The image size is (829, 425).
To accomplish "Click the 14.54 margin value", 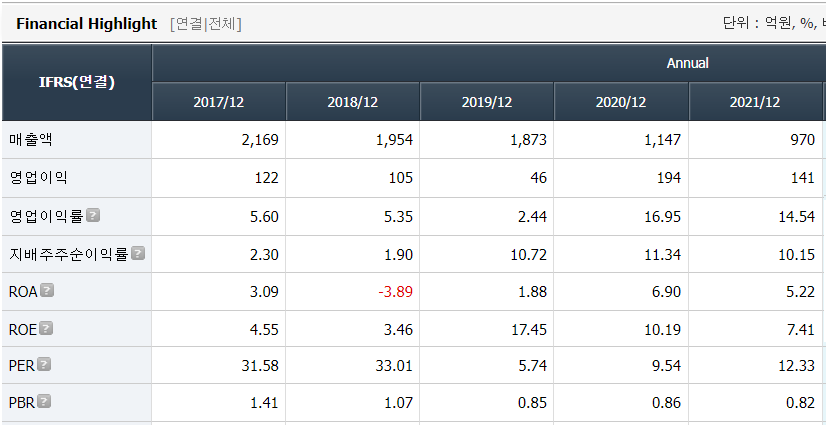I will (x=797, y=217).
